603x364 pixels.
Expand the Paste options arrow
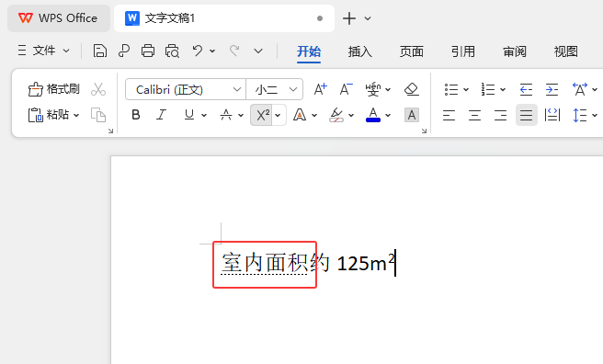(x=76, y=115)
